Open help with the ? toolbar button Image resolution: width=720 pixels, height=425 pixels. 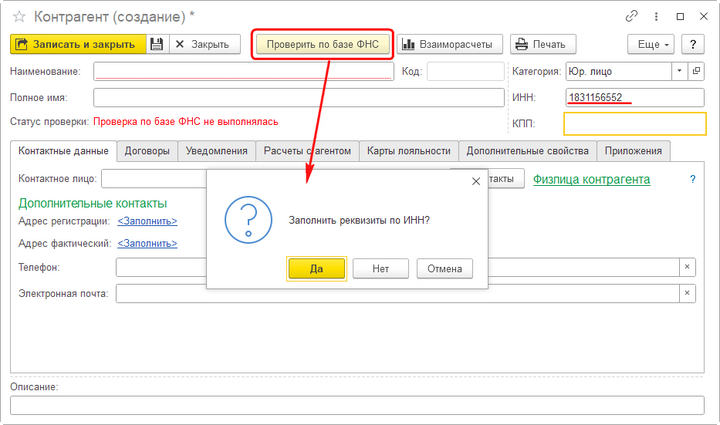click(x=693, y=44)
